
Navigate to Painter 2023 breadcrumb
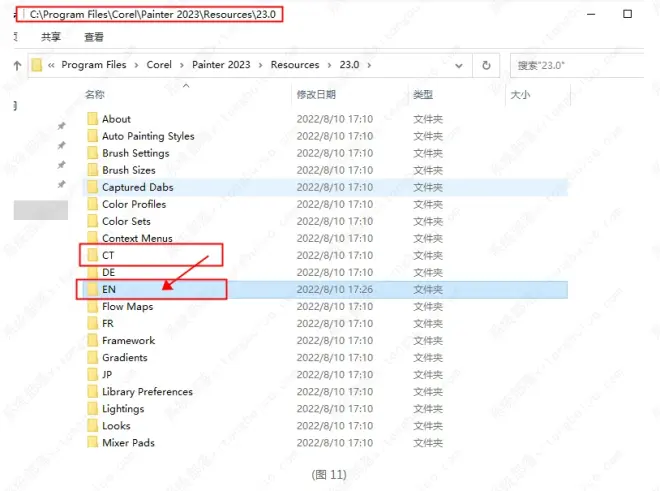[x=221, y=65]
